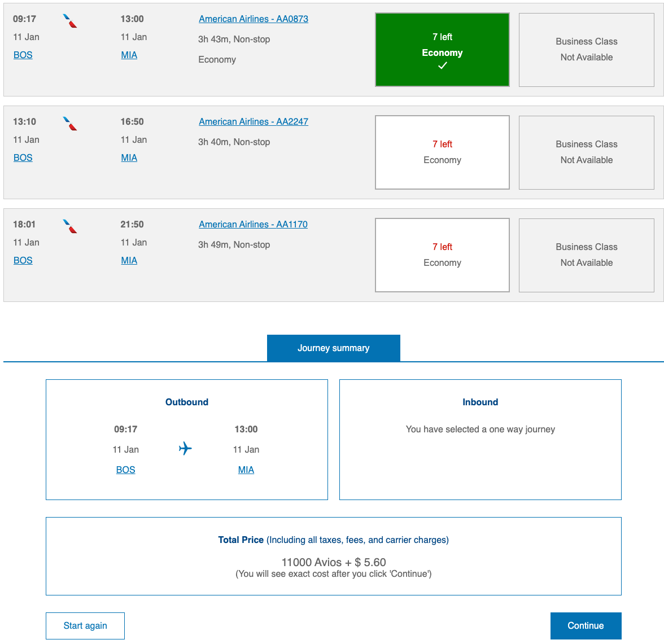Open American Airlines - AA0873 flight details
The width and height of the screenshot is (664, 644).
[254, 19]
